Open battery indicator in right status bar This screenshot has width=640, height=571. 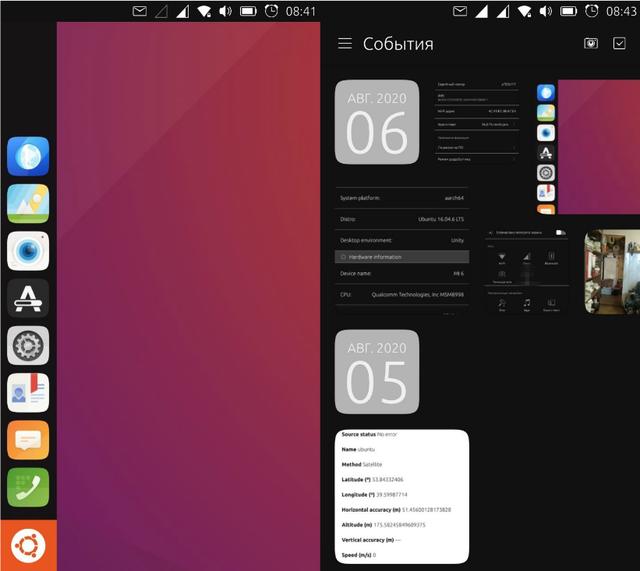tap(568, 11)
